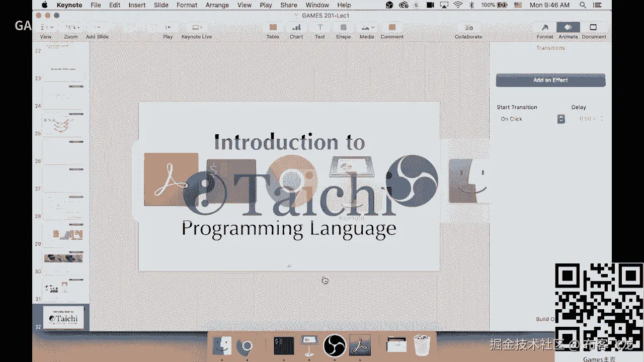Viewport: 644px width, 362px height.
Task: Open the Edit menu
Action: [115, 5]
